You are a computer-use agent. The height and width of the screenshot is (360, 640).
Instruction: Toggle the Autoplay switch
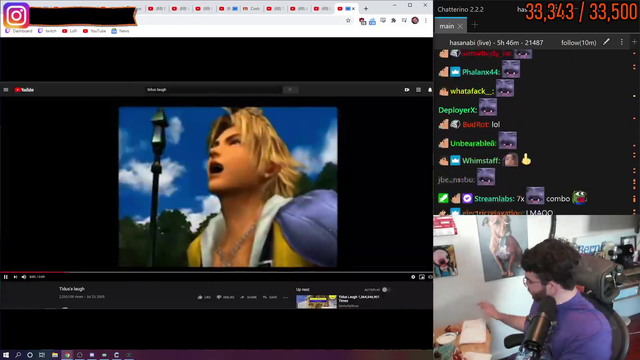385,290
